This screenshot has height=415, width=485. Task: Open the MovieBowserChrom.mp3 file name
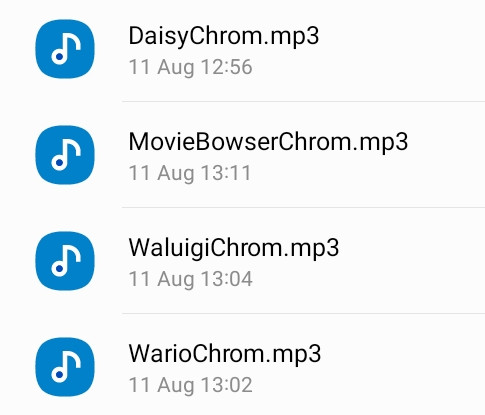268,142
